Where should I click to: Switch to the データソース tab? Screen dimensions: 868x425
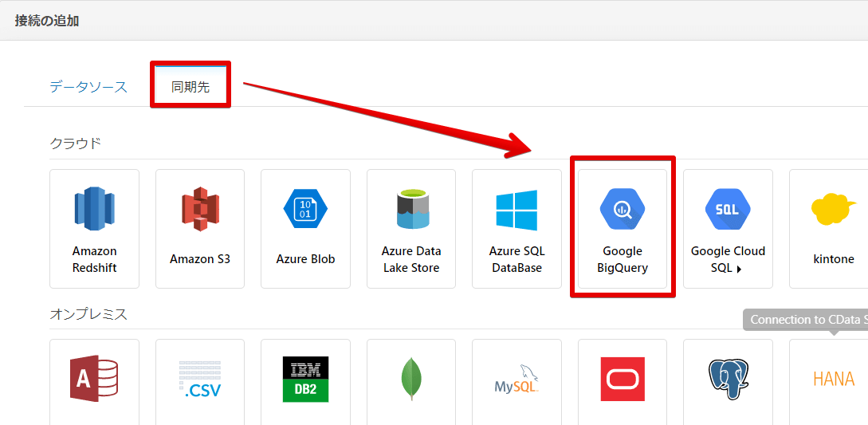point(88,87)
